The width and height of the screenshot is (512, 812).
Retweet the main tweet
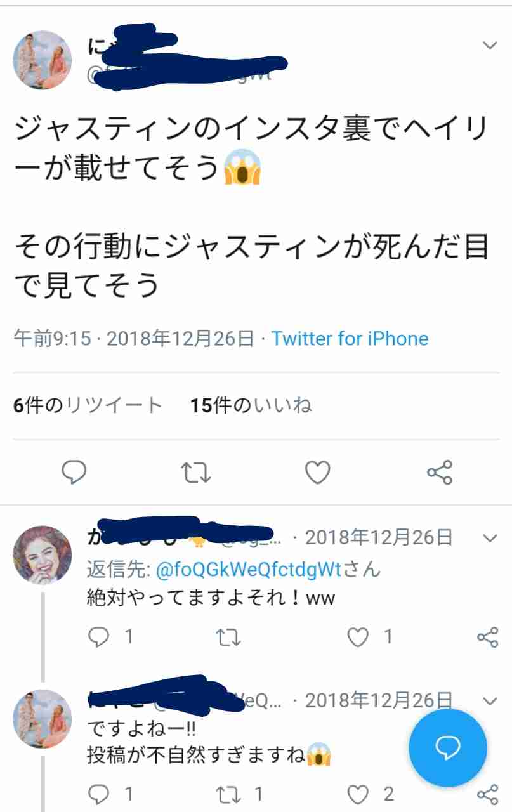coord(196,473)
